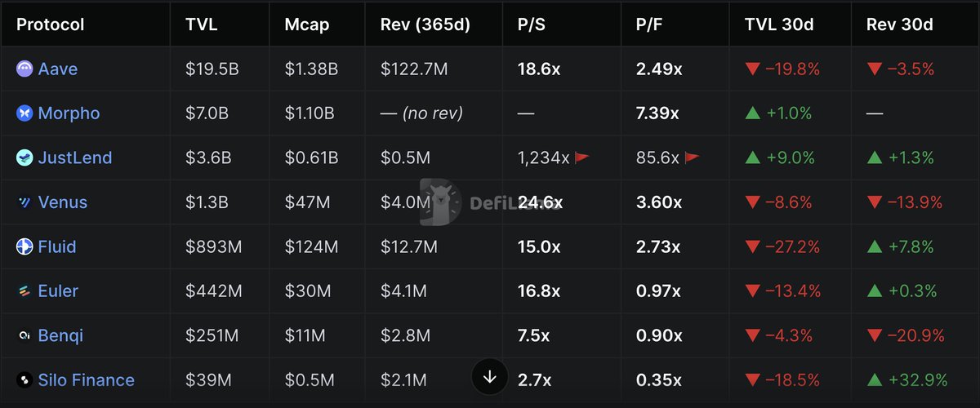This screenshot has width=980, height=408.
Task: Select Morpho P/F value 7.39x
Action: pyautogui.click(x=657, y=113)
